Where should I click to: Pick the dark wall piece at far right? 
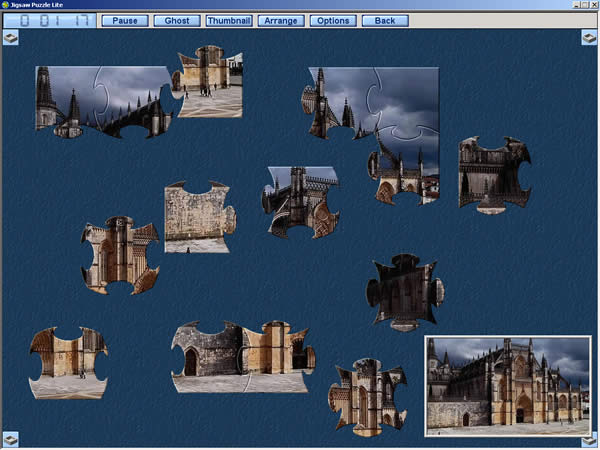tap(495, 175)
